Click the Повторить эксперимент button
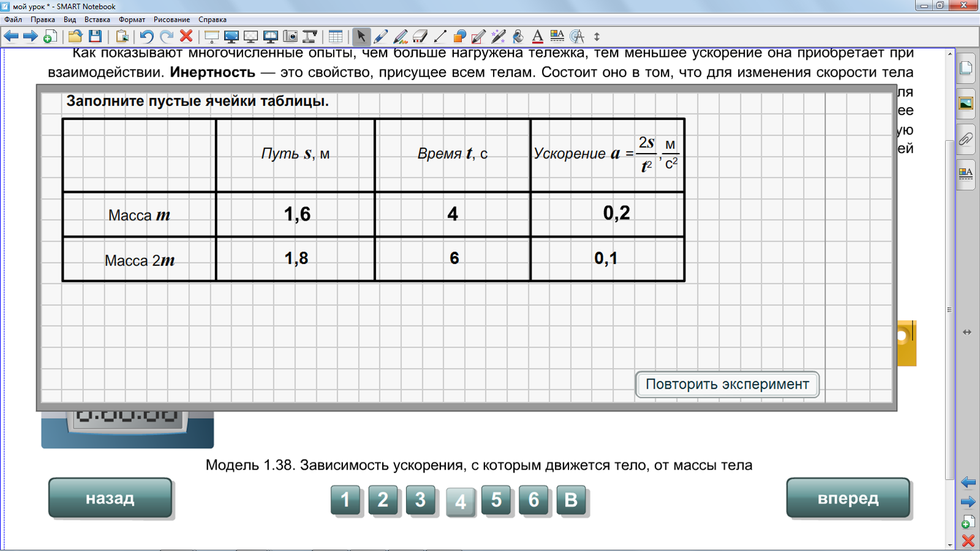This screenshot has height=551, width=980. coord(727,384)
